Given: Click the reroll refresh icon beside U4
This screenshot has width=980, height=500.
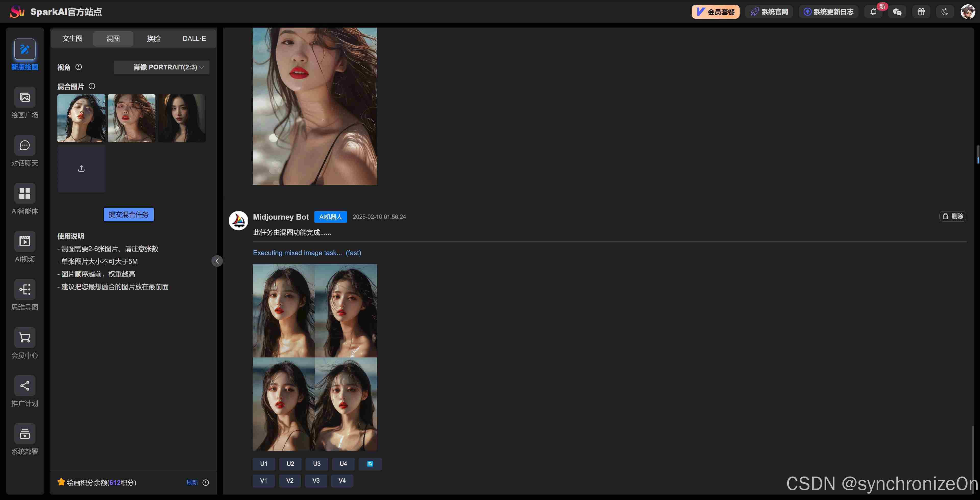Looking at the screenshot, I should (370, 464).
